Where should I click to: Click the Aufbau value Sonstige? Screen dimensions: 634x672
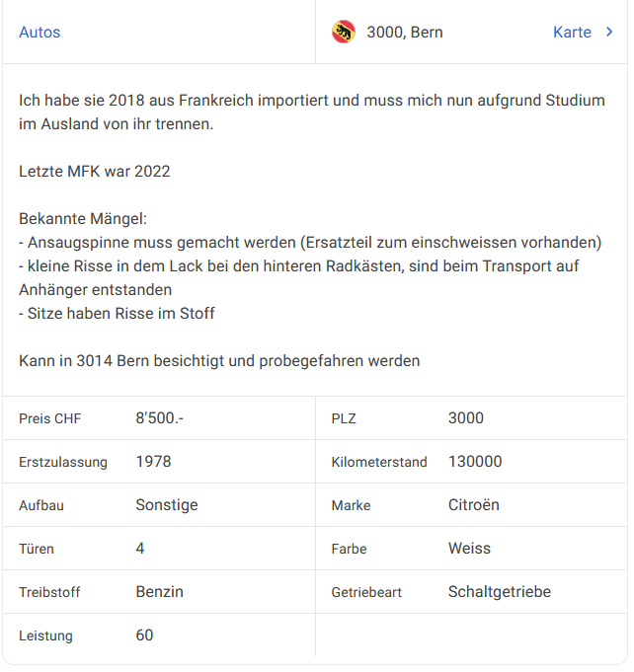tap(167, 505)
